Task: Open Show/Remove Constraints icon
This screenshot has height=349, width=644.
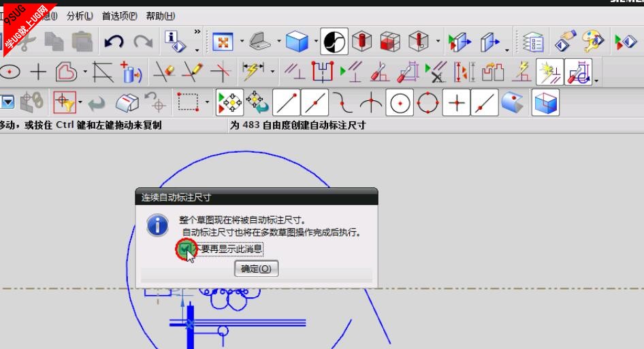Action: pos(436,72)
